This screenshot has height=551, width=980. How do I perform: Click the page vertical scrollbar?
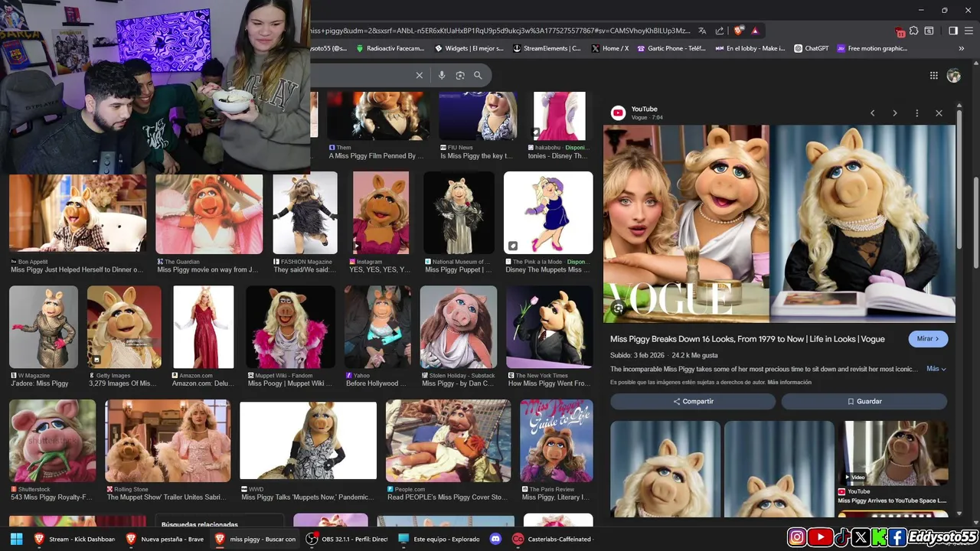[x=975, y=222]
